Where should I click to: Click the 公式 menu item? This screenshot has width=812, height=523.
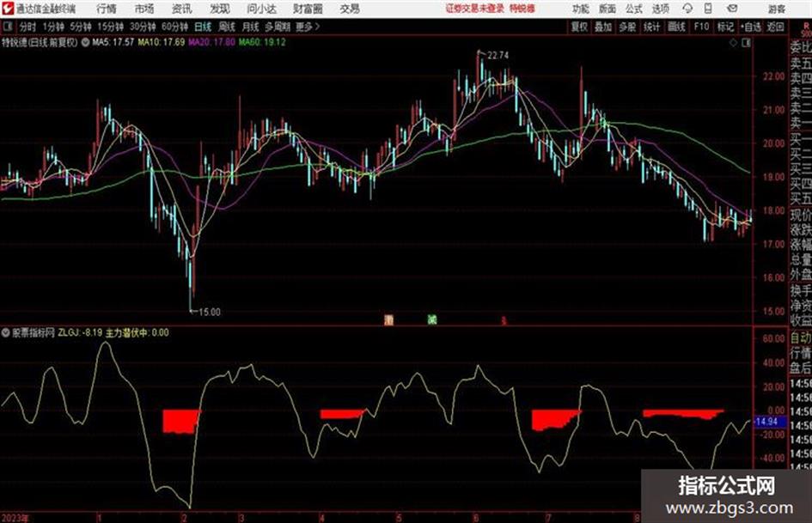[634, 9]
